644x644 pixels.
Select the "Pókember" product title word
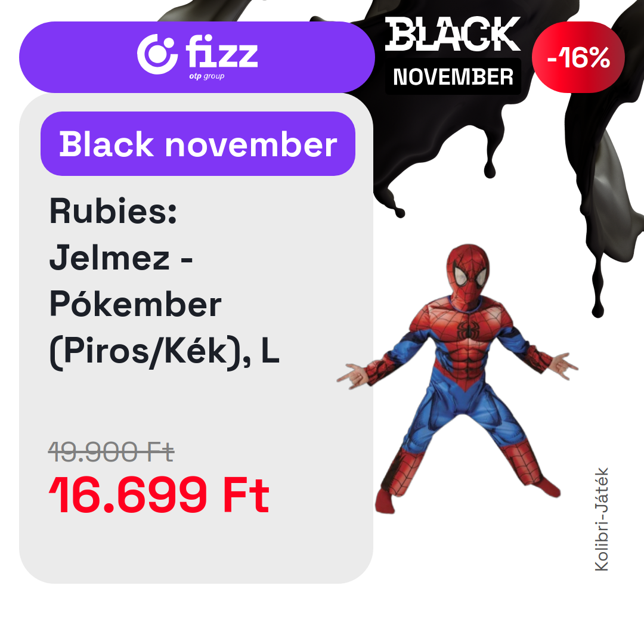click(135, 304)
